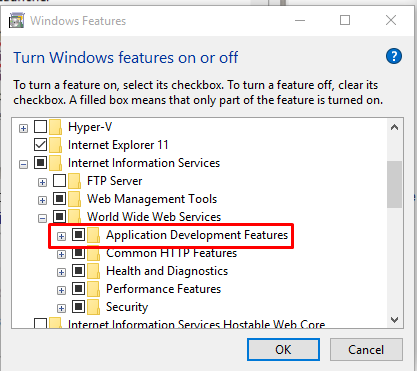
Task: Expand the Application Development Features node
Action: point(61,236)
